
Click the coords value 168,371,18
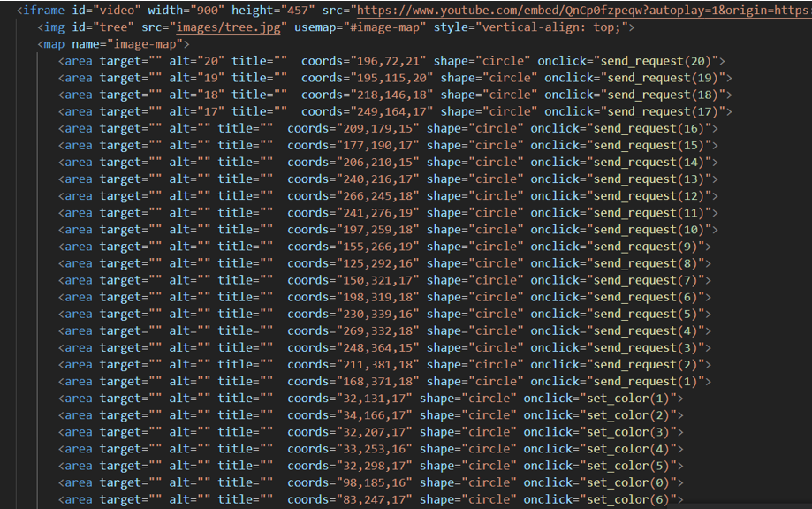377,382
